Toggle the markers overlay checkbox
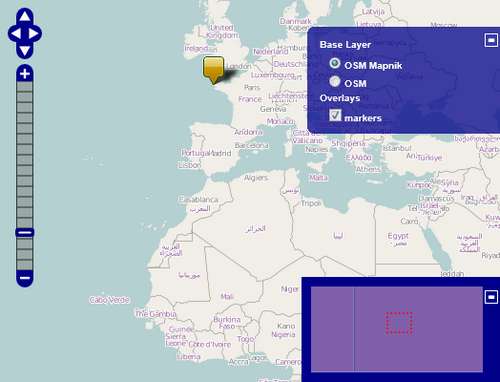500x382 pixels. click(335, 115)
